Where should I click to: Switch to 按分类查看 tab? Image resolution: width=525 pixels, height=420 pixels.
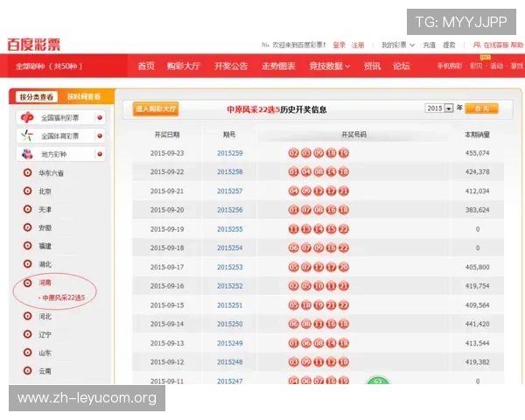37,97
